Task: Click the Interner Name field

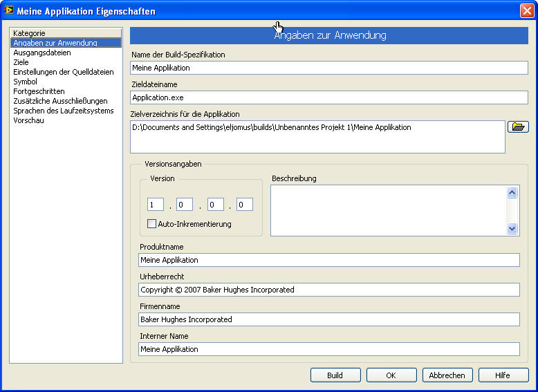Action: [329, 349]
